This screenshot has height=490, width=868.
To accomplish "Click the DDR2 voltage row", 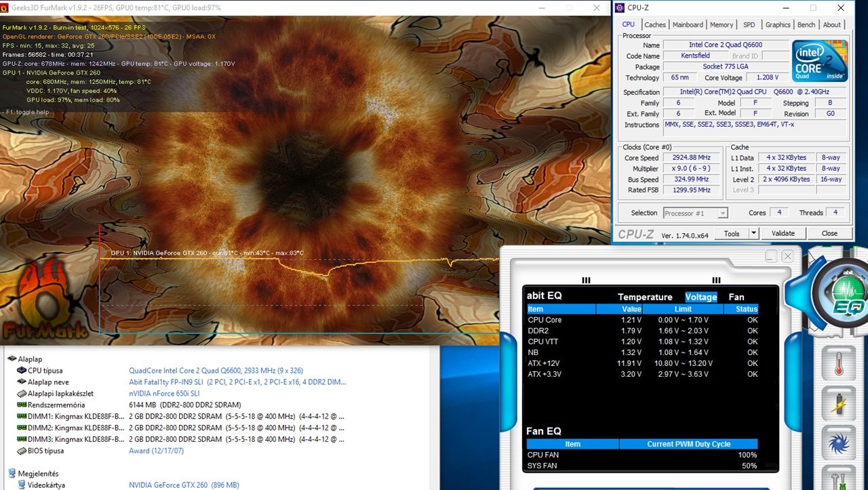I will click(642, 331).
